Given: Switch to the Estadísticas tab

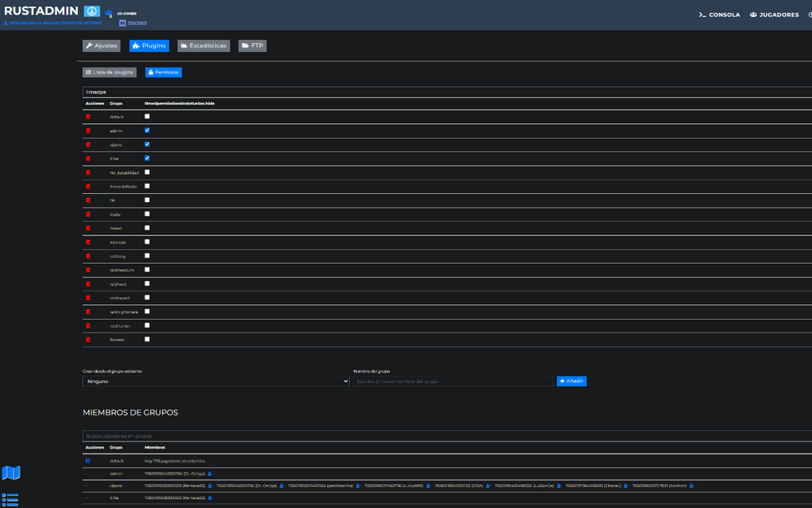Looking at the screenshot, I should click(203, 45).
